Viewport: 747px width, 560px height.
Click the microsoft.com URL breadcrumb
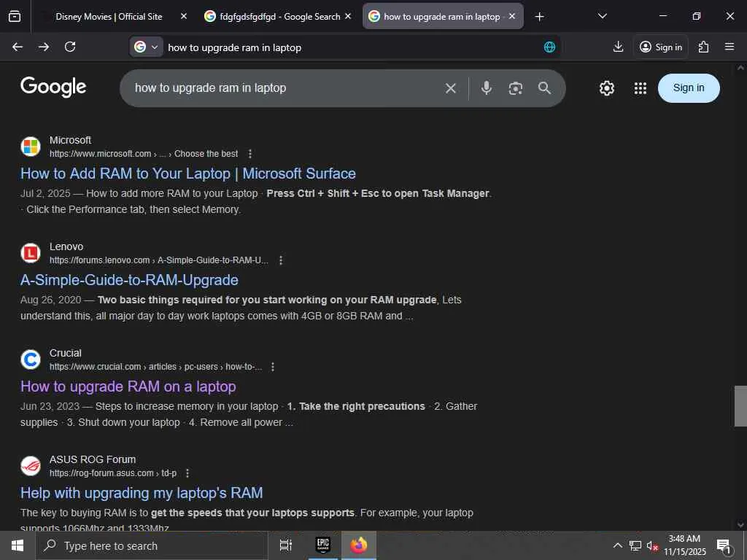pyautogui.click(x=144, y=154)
